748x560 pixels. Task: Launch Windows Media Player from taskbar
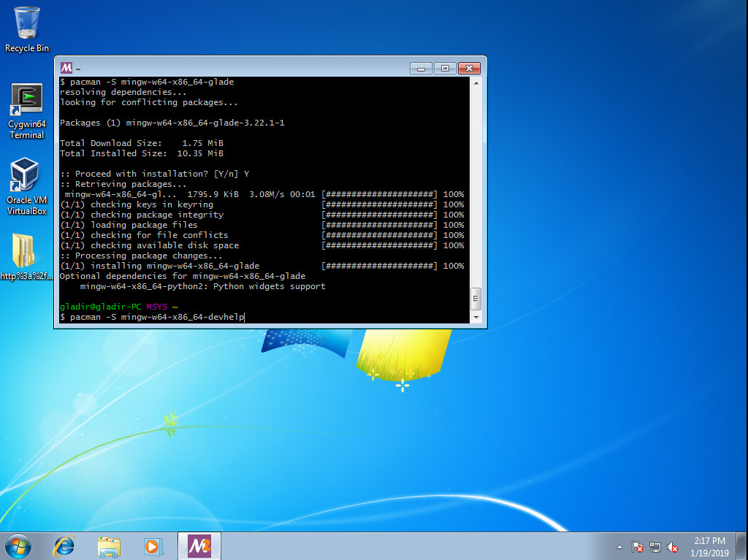153,545
